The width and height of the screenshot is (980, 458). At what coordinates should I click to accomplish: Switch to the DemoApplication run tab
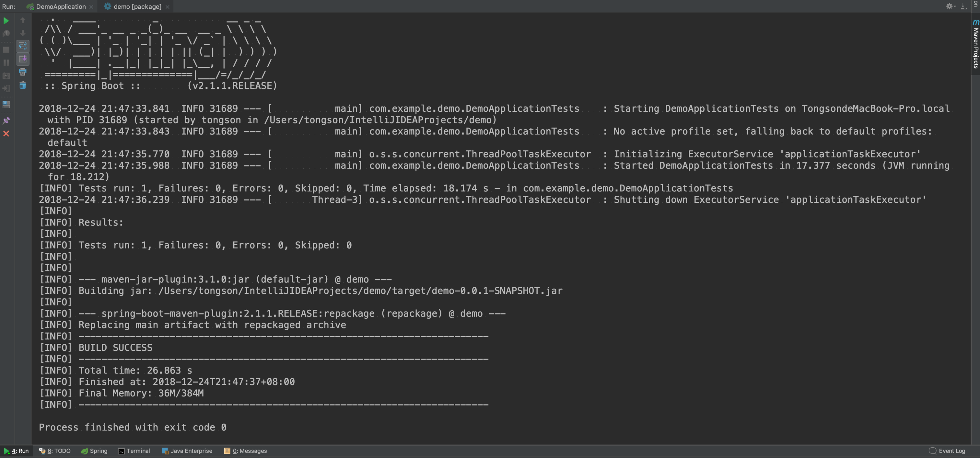point(61,6)
